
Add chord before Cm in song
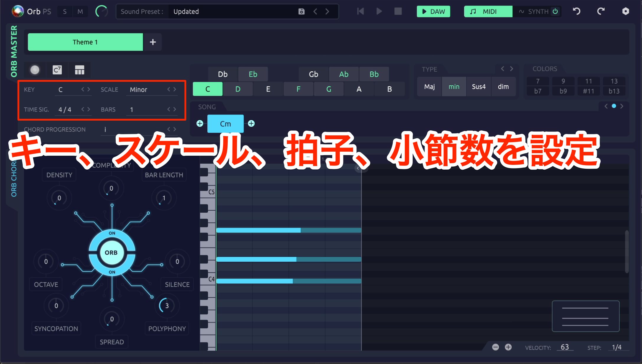point(200,124)
